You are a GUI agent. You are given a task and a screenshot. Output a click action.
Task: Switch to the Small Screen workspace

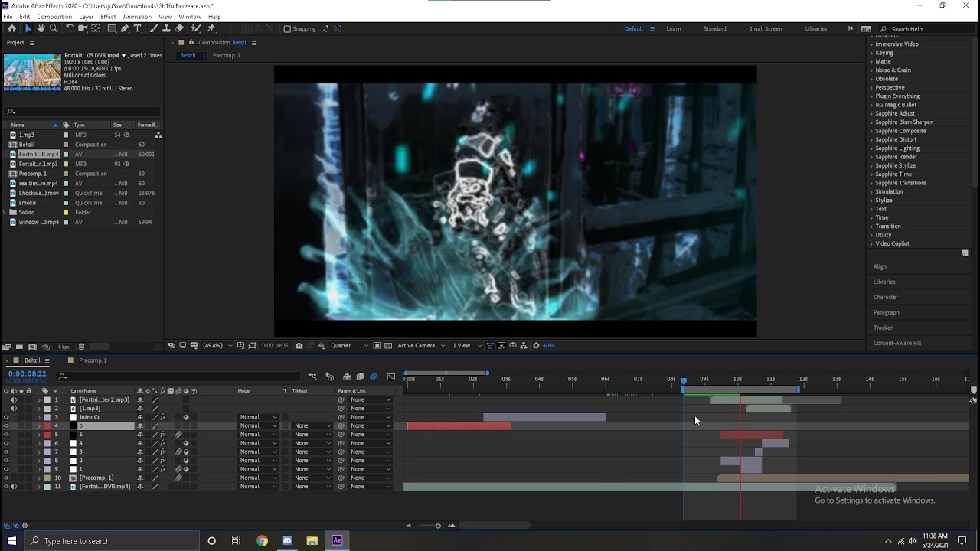click(x=765, y=29)
